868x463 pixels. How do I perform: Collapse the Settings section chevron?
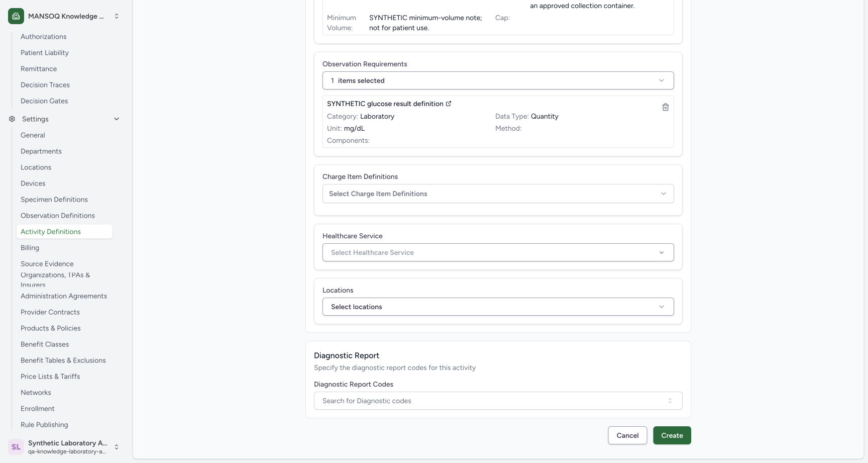click(x=117, y=119)
